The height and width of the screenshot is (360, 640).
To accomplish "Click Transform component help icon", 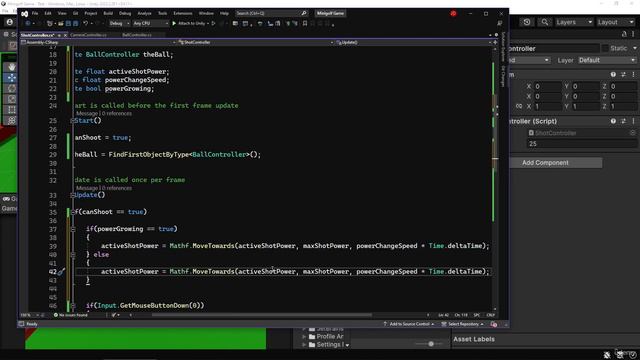I will click(x=613, y=75).
